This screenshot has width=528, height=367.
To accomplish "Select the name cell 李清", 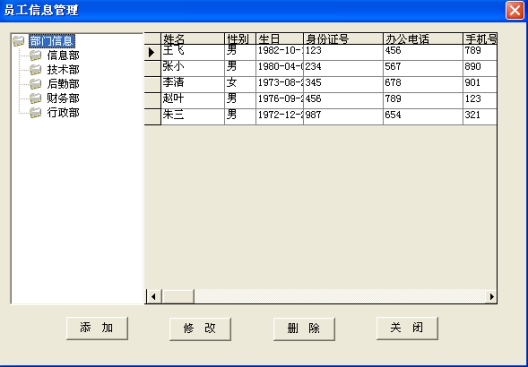I will point(193,84).
